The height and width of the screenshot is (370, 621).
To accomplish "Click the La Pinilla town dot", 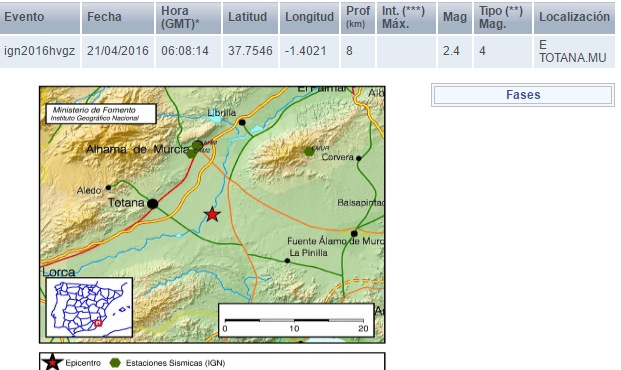I will [287, 261].
